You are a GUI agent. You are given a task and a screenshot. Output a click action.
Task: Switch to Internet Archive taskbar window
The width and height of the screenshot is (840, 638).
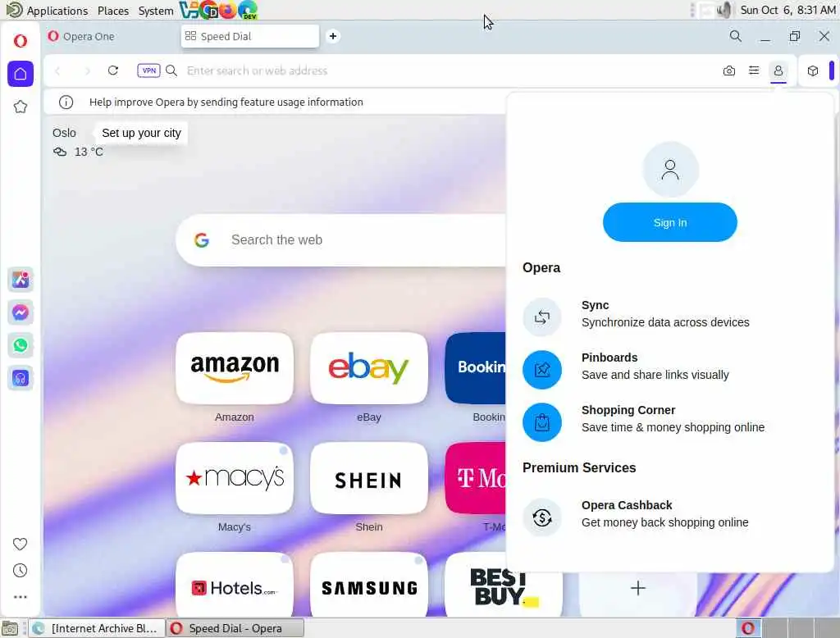click(x=96, y=628)
